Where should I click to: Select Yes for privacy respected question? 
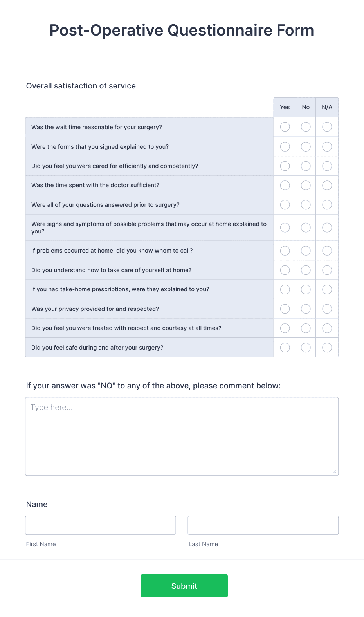pyautogui.click(x=285, y=308)
